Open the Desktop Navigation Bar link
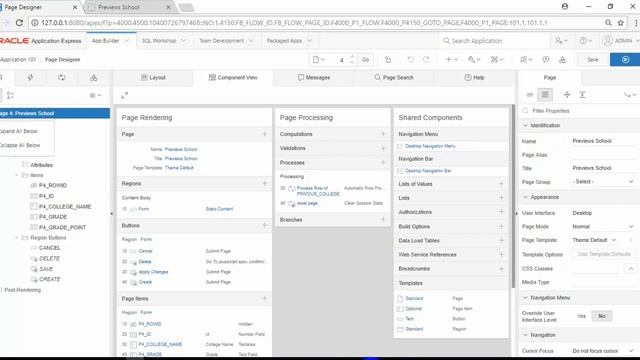Image resolution: width=640 pixels, height=360 pixels. click(428, 171)
